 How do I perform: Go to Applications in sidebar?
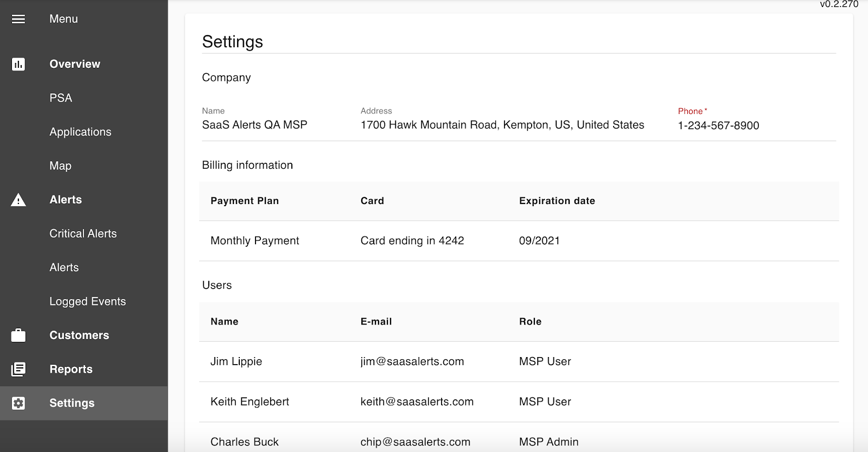tap(80, 132)
